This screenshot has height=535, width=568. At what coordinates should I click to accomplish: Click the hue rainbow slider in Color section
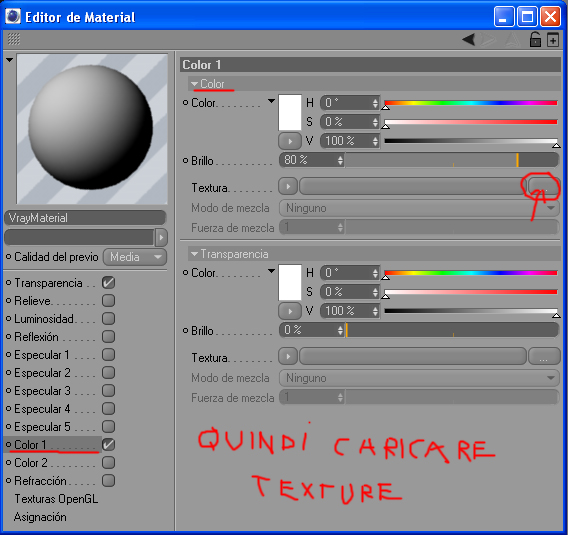[x=471, y=103]
